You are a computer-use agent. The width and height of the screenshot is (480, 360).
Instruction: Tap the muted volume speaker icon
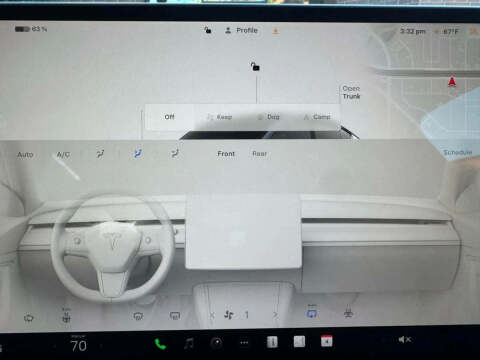[x=404, y=339]
